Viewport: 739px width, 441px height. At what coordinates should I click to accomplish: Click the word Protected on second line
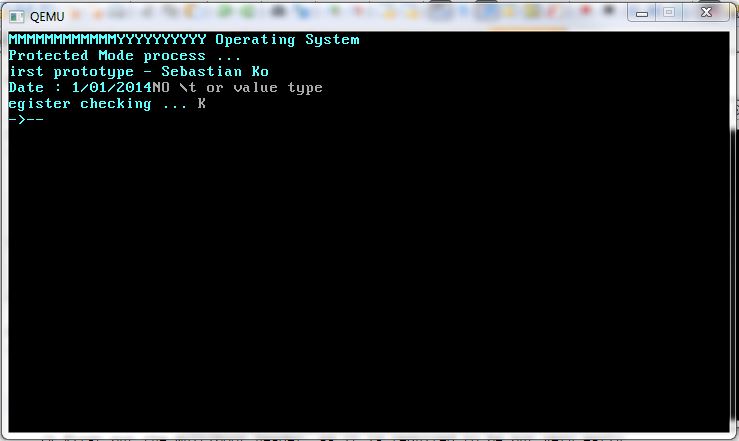tap(49, 56)
